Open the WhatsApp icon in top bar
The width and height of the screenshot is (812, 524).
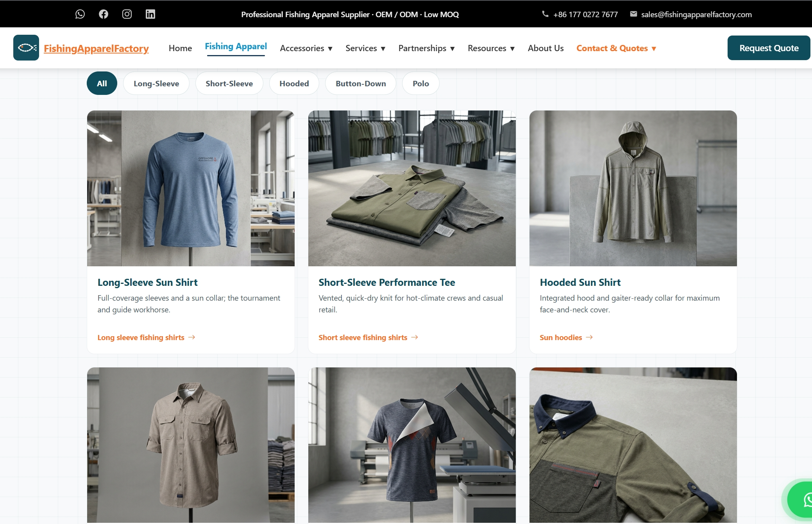(80, 14)
